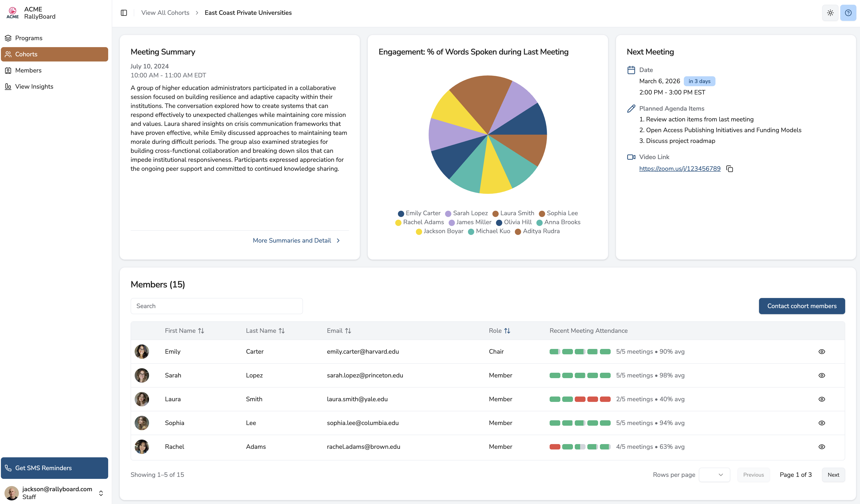
Task: Copy the Zoom video link
Action: pyautogui.click(x=730, y=169)
